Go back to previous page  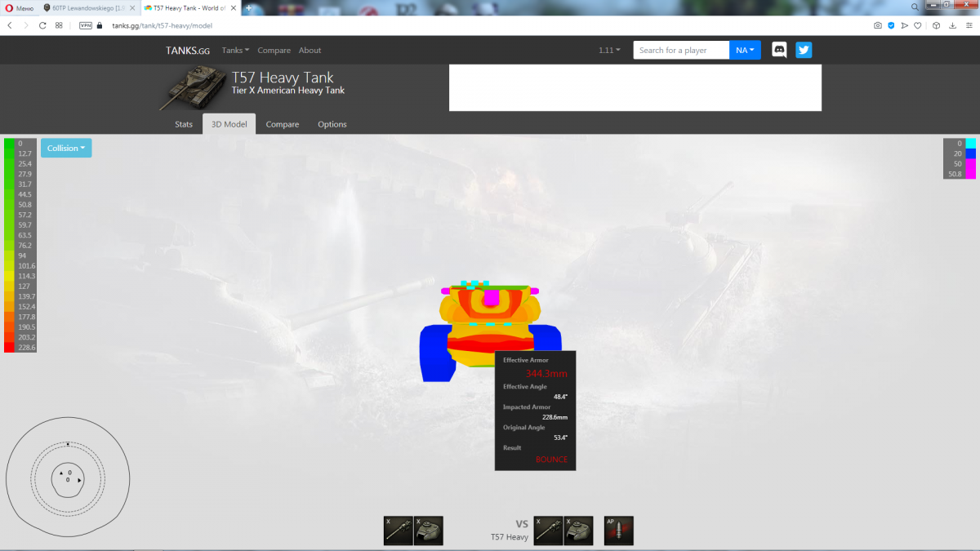tap(9, 25)
